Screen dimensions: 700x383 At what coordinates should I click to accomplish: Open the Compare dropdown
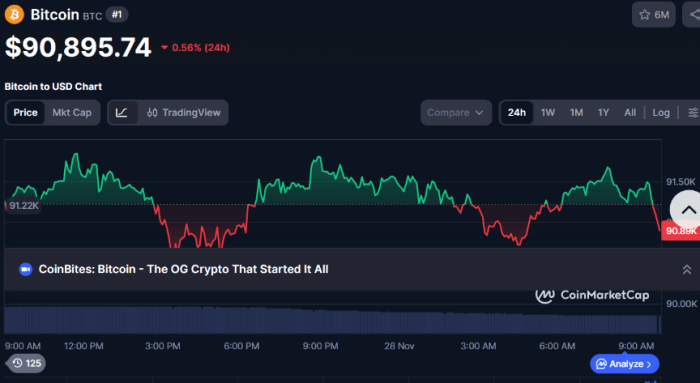coord(456,112)
